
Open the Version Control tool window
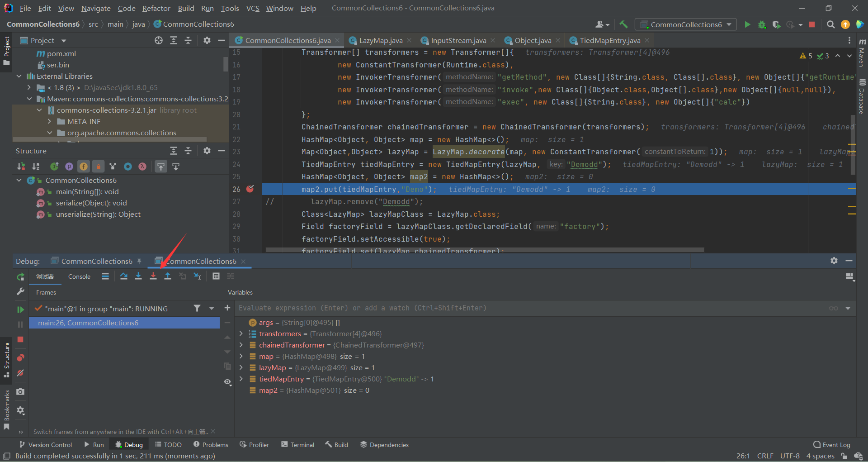(46, 445)
